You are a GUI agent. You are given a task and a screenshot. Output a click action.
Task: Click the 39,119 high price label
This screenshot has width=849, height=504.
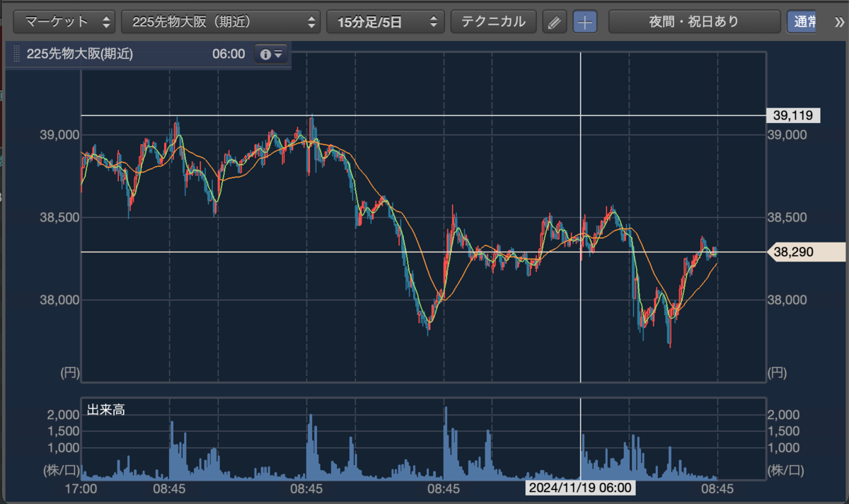click(794, 115)
